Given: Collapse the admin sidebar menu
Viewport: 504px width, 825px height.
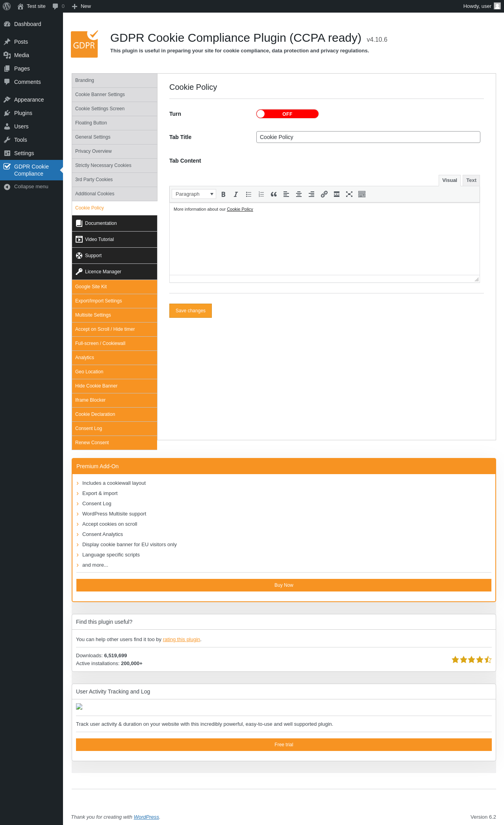Looking at the screenshot, I should coord(31,187).
